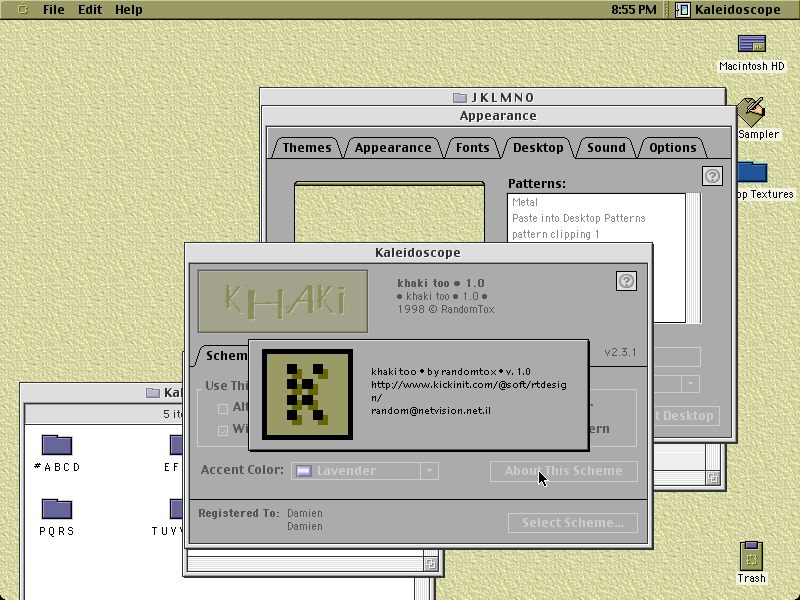Viewport: 800px width, 600px height.
Task: Click the Appearance window title bar
Action: click(x=498, y=116)
